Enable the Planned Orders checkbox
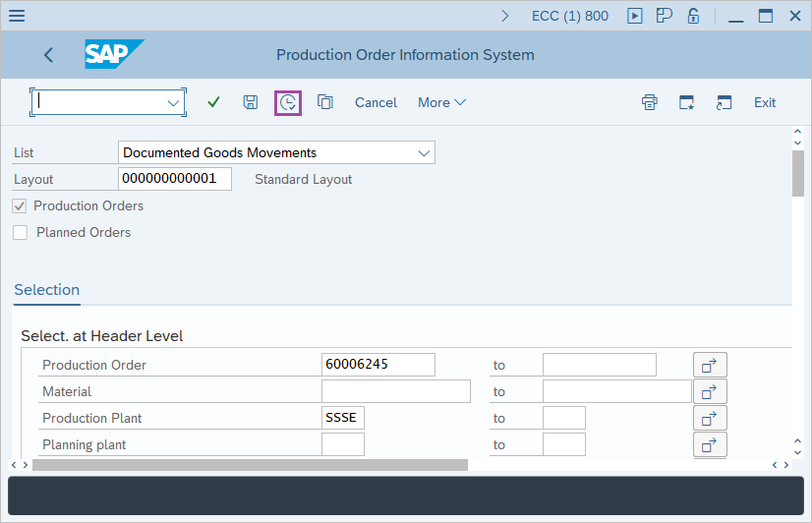This screenshot has width=812, height=523. tap(21, 233)
